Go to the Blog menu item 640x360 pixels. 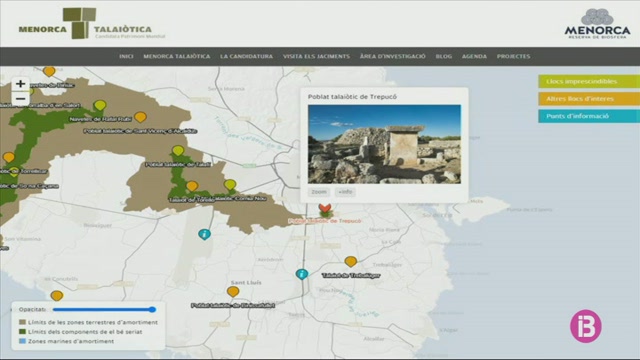pos(444,56)
